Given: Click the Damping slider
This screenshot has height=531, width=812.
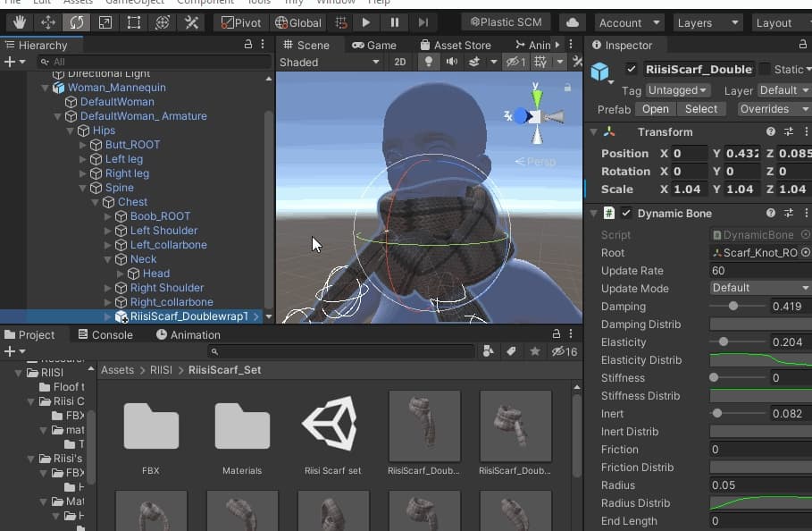Looking at the screenshot, I should (733, 306).
